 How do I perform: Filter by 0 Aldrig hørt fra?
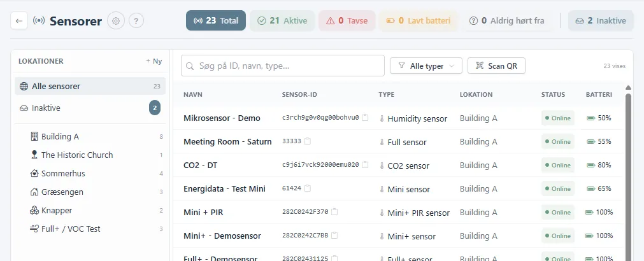(x=507, y=20)
